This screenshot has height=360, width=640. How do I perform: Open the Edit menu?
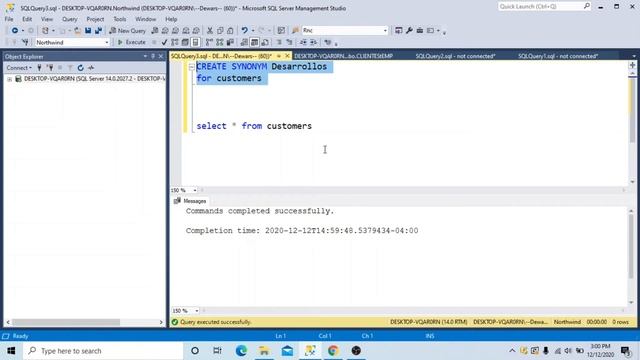point(27,19)
